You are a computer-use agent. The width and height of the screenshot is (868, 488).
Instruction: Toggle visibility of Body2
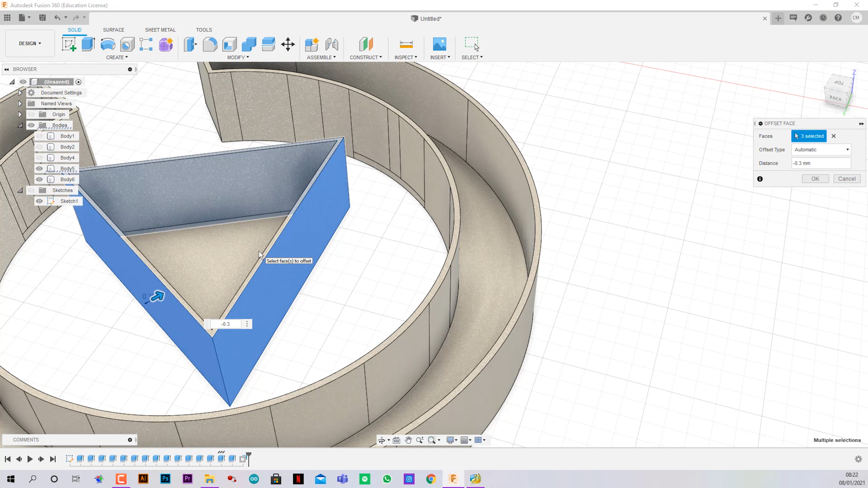[x=40, y=147]
